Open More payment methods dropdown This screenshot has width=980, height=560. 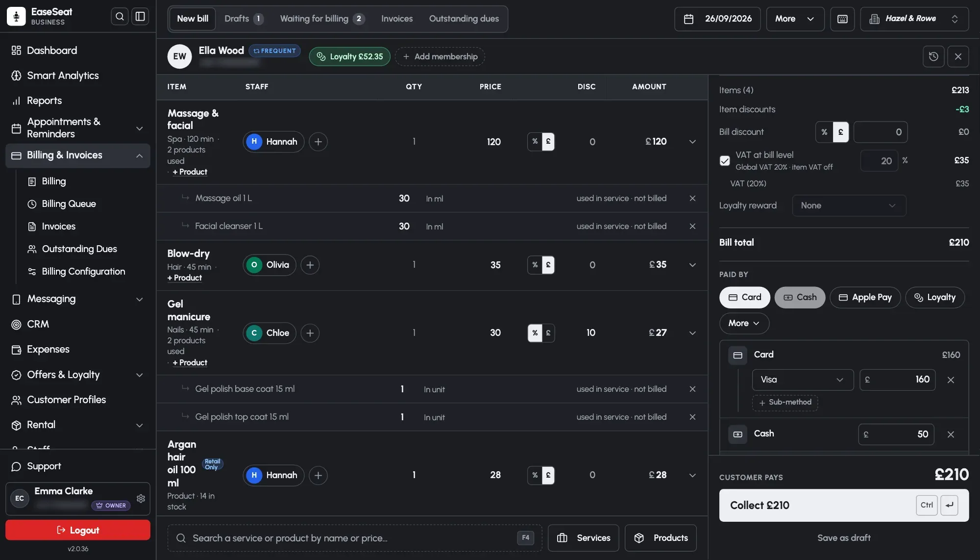tap(744, 323)
